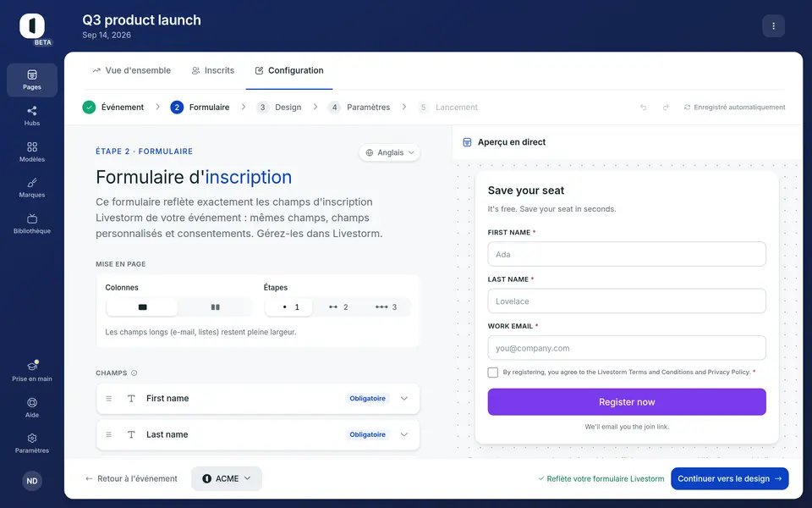This screenshot has width=812, height=508.
Task: Open the Aide help section
Action: (32, 407)
